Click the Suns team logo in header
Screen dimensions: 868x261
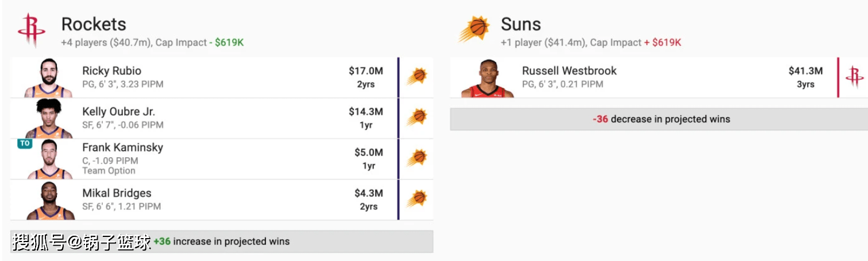click(474, 29)
